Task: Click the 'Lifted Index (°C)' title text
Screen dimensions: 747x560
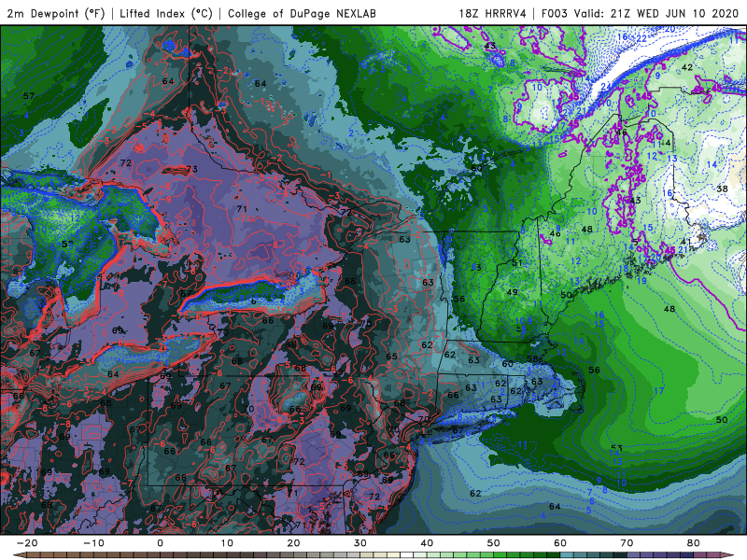Action: [x=166, y=13]
